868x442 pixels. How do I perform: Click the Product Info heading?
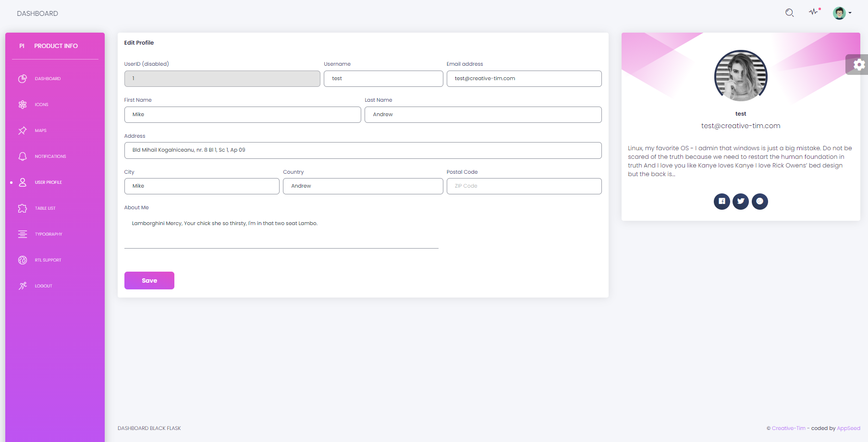tap(56, 46)
